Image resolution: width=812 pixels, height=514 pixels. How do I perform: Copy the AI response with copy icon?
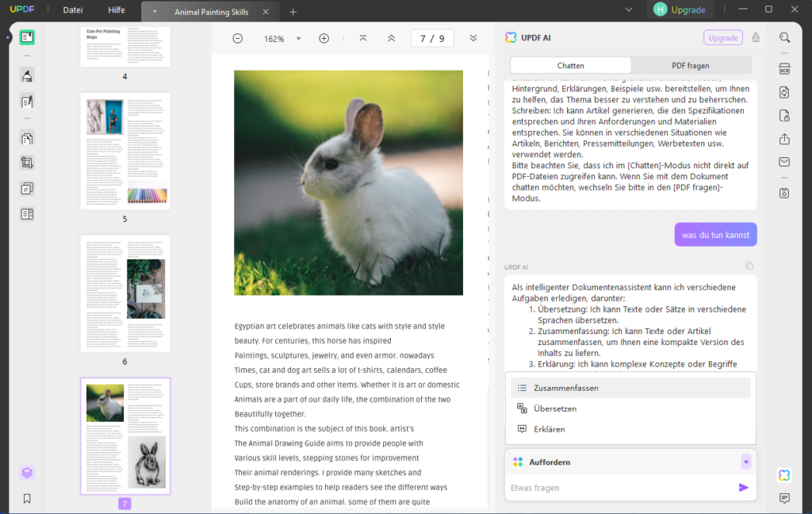pyautogui.click(x=749, y=266)
